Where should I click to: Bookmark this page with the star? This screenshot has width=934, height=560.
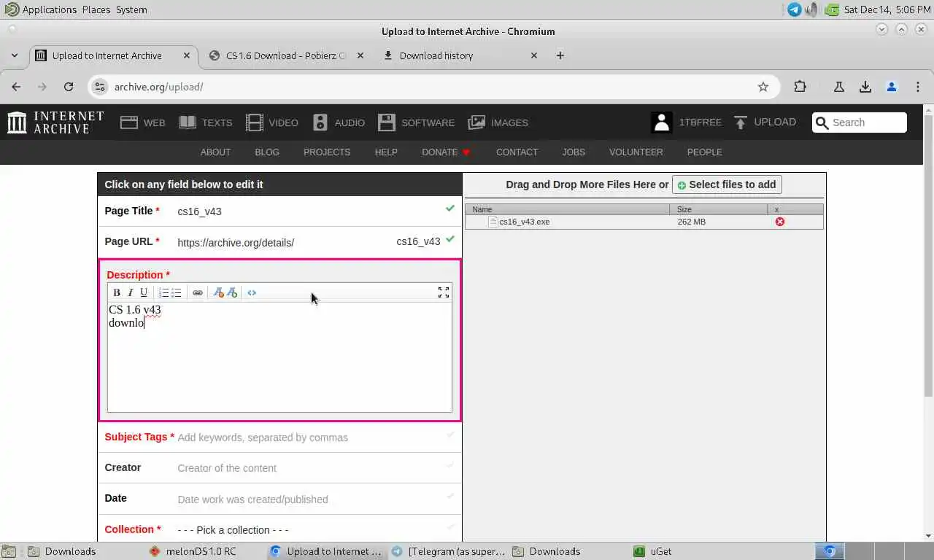point(763,87)
